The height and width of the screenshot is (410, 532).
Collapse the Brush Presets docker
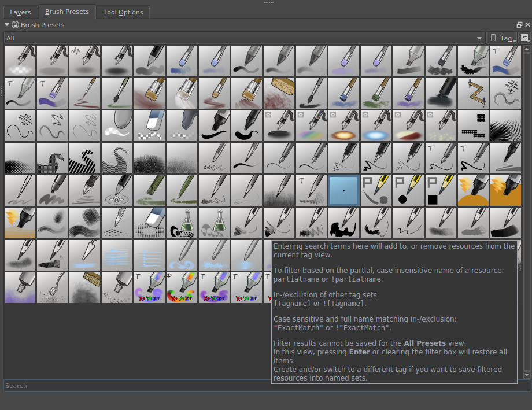pyautogui.click(x=7, y=25)
